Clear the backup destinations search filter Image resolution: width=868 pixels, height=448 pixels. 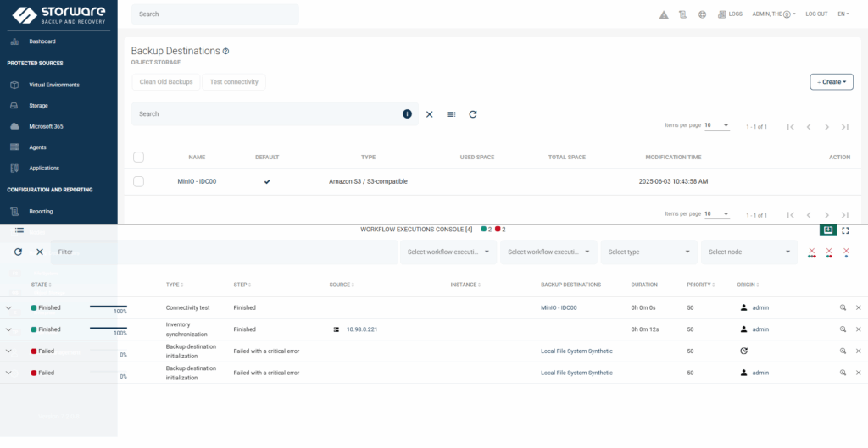pos(429,114)
